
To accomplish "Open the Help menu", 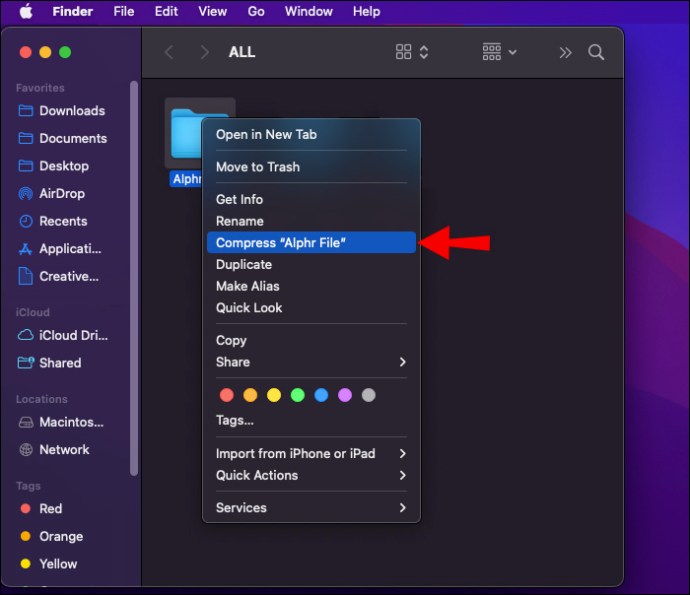I will point(367,11).
